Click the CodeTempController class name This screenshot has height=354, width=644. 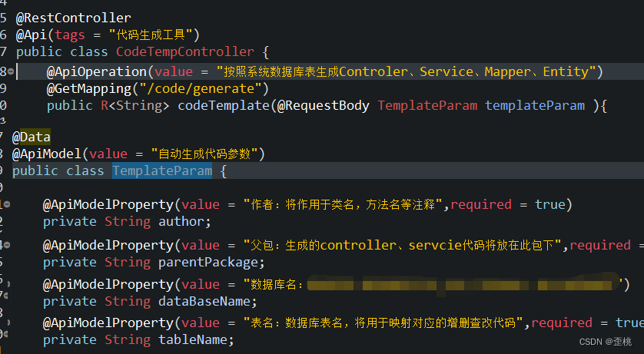click(x=184, y=52)
